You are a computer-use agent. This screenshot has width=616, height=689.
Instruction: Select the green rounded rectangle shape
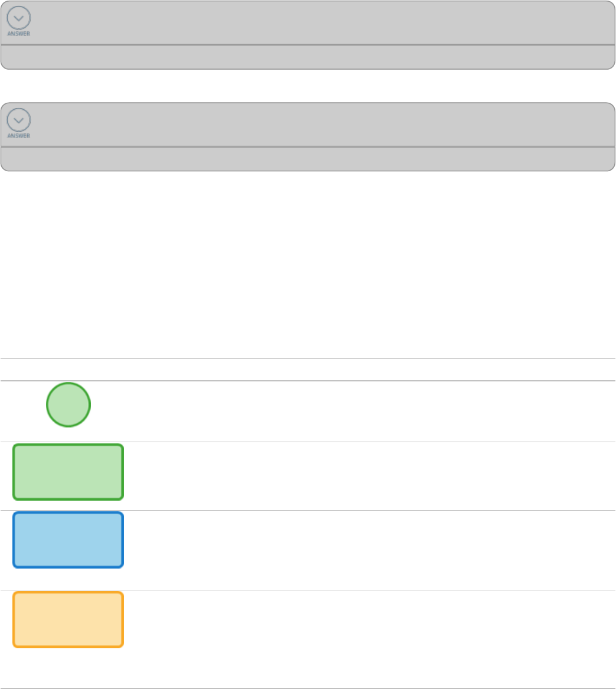pyautogui.click(x=68, y=472)
